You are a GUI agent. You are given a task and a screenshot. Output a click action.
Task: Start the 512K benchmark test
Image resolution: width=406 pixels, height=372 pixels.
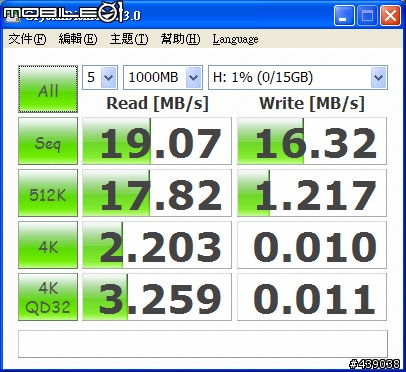pyautogui.click(x=48, y=193)
